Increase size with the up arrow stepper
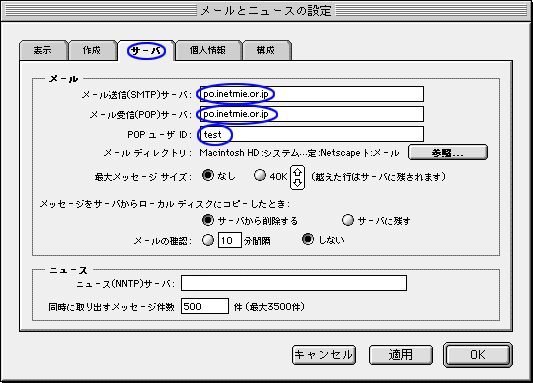Image resolution: width=533 pixels, height=383 pixels. click(297, 172)
